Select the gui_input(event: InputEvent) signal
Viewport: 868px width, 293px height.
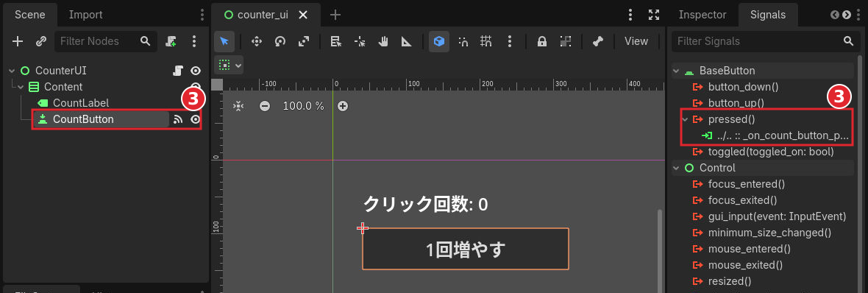point(778,216)
